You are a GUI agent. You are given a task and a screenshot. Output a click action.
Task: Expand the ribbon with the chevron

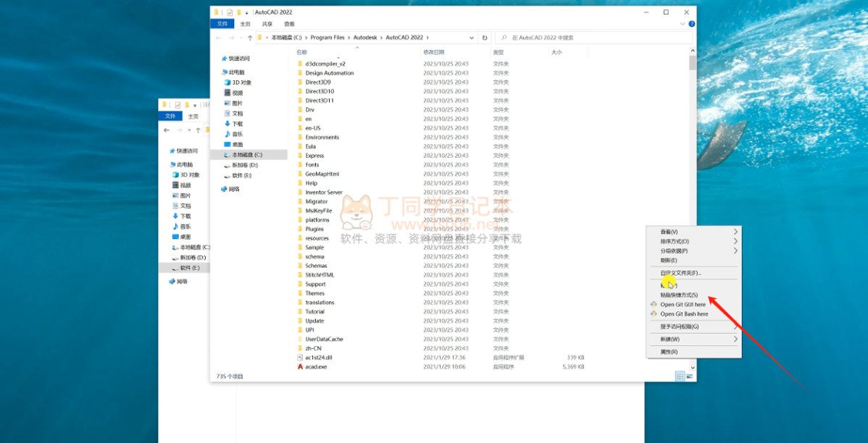click(x=683, y=24)
